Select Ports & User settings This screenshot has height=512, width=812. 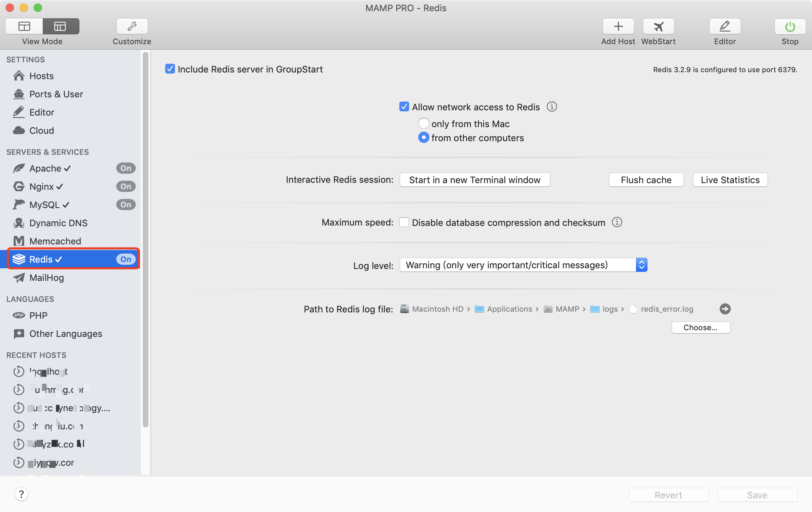pyautogui.click(x=56, y=94)
